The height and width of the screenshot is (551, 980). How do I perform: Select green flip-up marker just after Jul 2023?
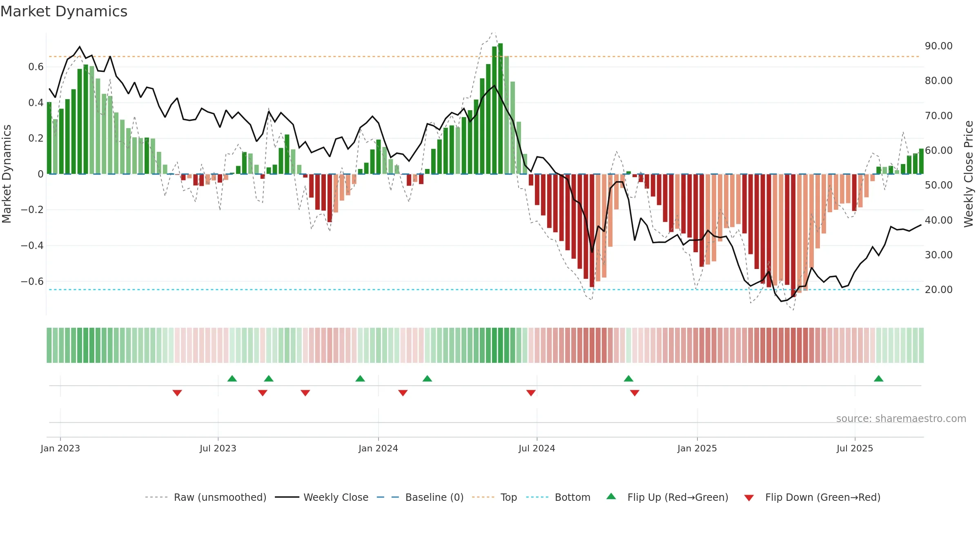(x=232, y=378)
